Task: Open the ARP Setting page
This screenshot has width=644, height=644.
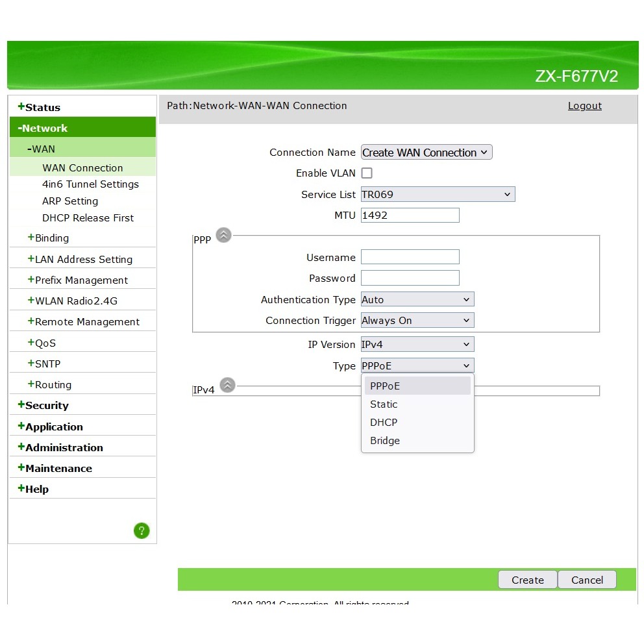Action: point(70,201)
